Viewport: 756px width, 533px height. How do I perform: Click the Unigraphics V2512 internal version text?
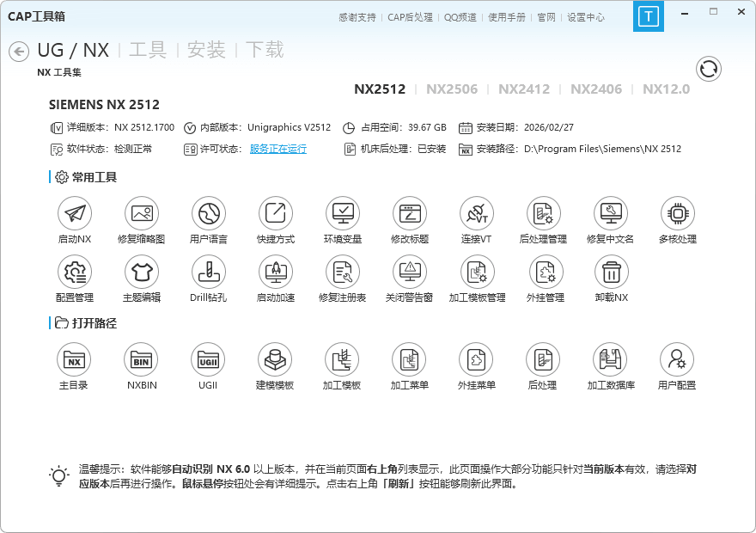pyautogui.click(x=290, y=127)
